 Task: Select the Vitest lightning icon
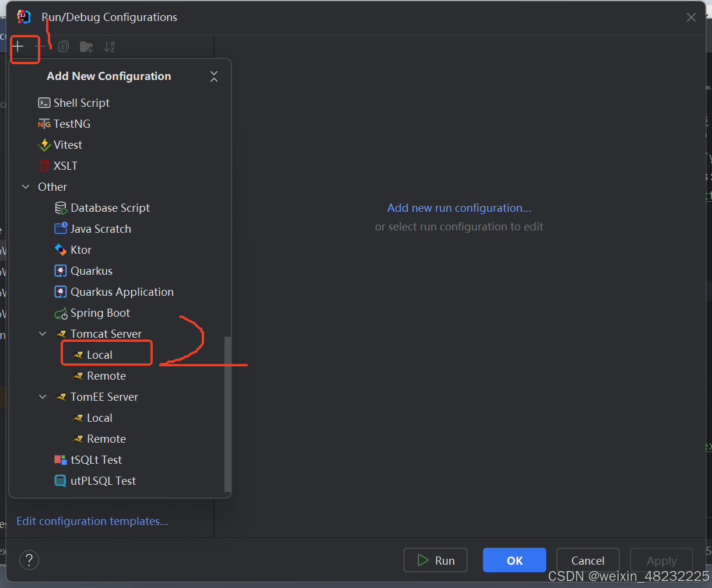(x=44, y=145)
